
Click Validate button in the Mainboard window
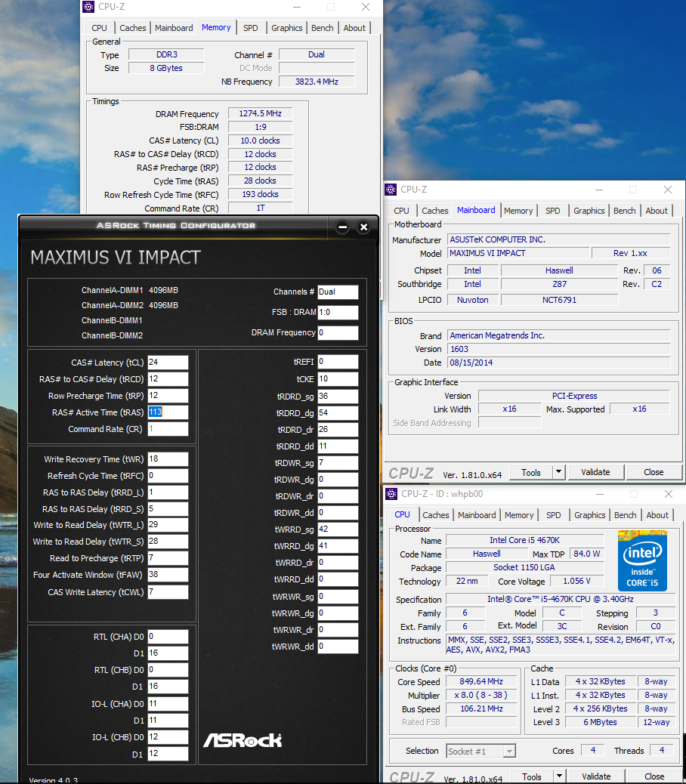click(595, 472)
